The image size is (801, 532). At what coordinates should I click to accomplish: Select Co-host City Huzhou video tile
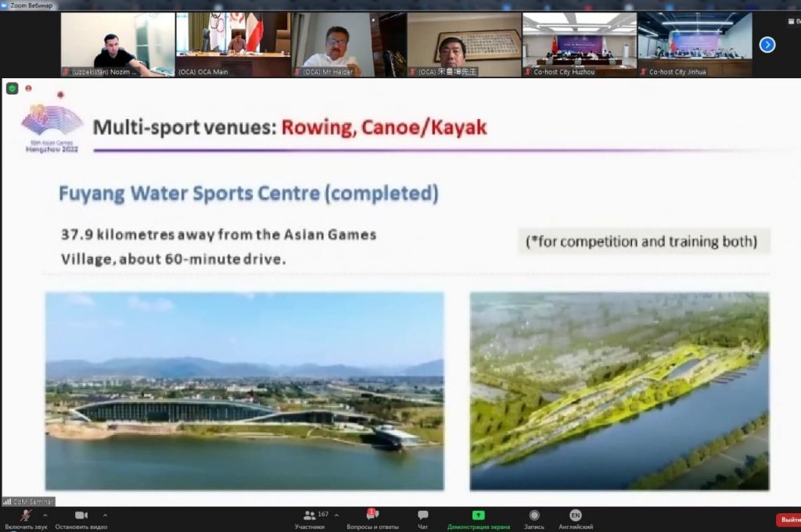[x=579, y=44]
